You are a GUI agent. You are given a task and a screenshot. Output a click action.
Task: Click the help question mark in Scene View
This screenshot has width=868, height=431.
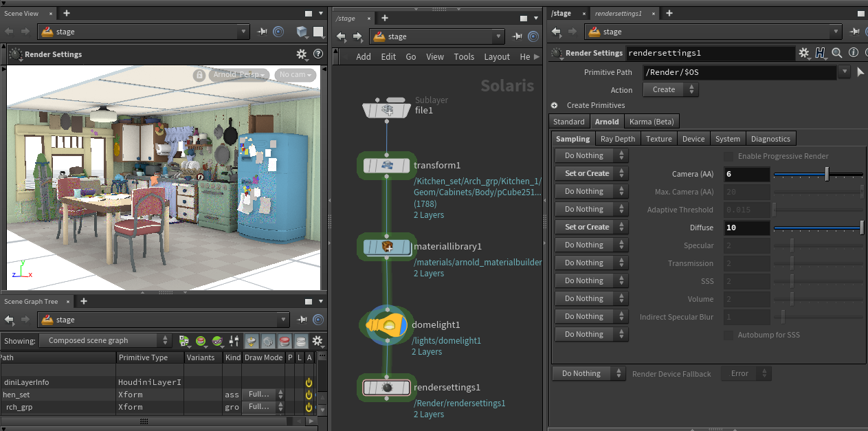pos(318,54)
